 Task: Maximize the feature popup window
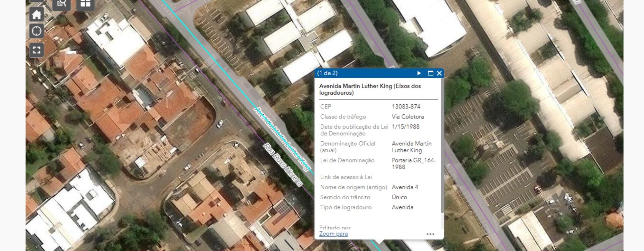coord(431,73)
